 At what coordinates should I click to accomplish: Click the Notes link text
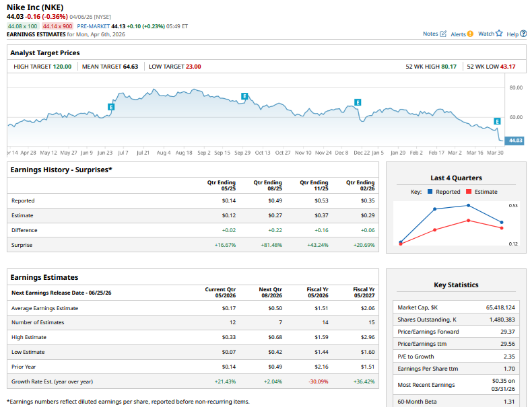coord(430,34)
